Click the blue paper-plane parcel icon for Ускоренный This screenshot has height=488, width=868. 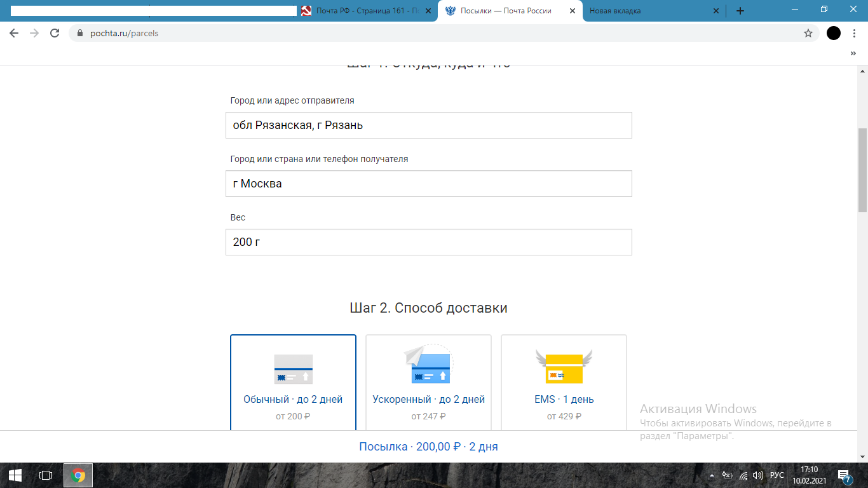point(428,364)
